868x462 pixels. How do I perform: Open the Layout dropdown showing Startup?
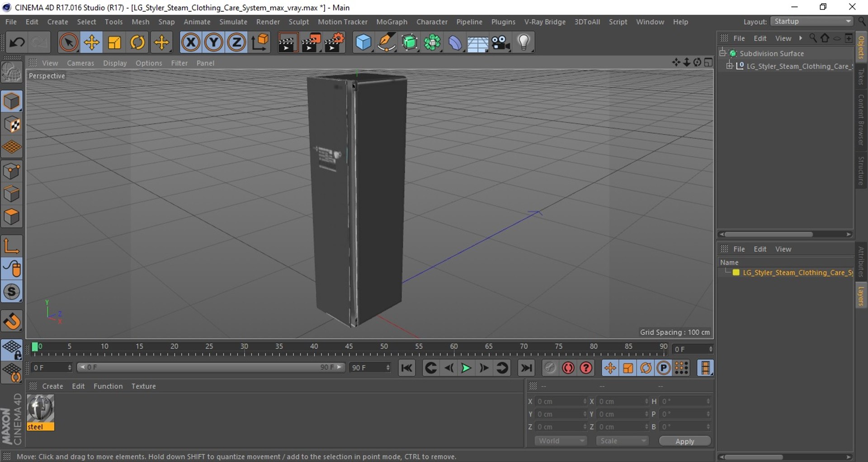[x=812, y=21]
